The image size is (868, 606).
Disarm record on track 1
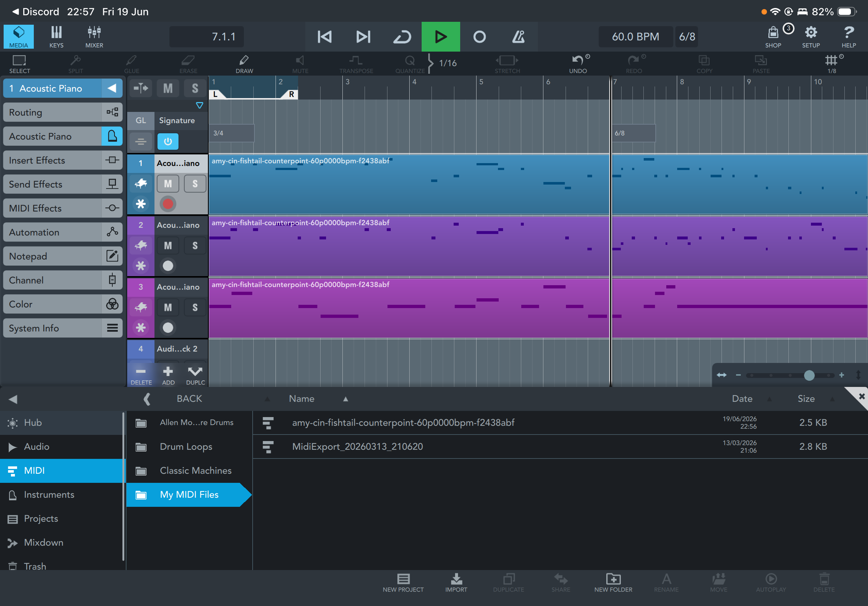168,204
